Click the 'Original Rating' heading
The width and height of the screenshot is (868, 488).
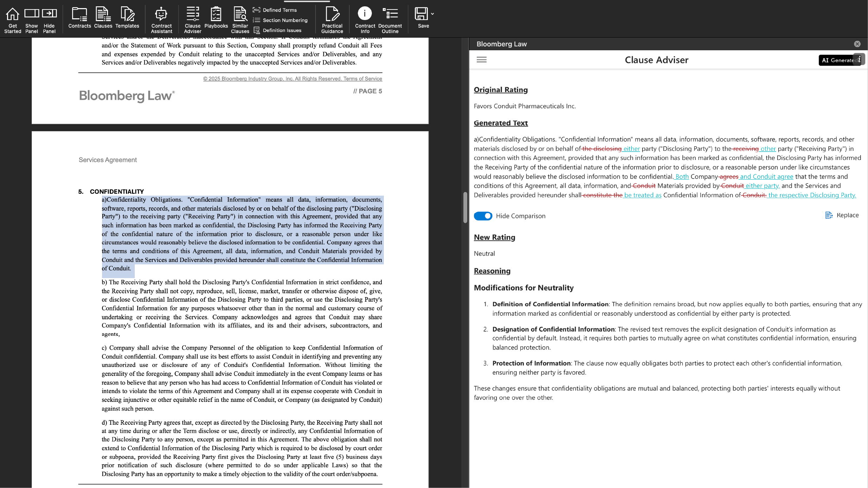click(x=501, y=90)
